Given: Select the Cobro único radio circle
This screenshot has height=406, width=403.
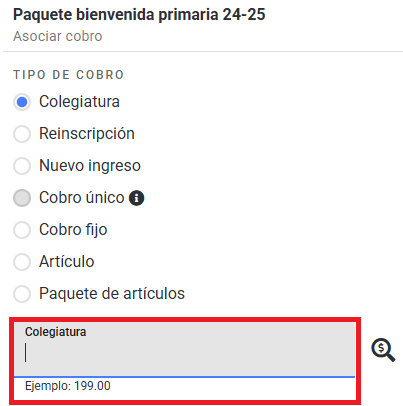Looking at the screenshot, I should [22, 198].
